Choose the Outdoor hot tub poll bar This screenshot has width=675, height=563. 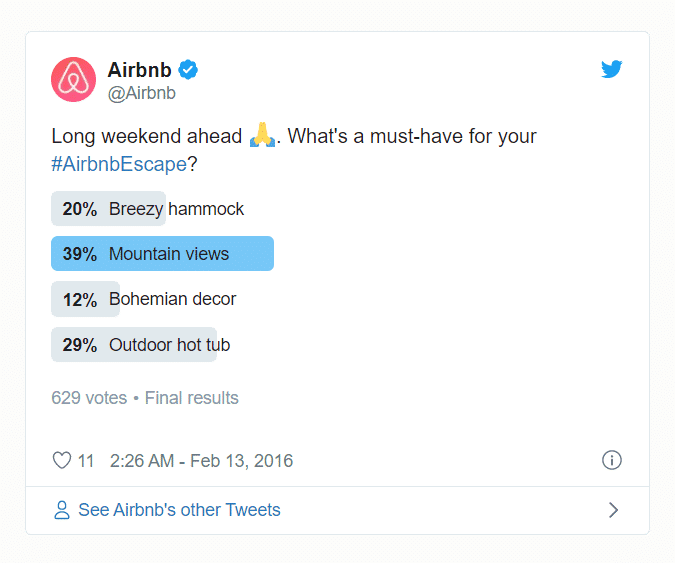click(x=141, y=345)
